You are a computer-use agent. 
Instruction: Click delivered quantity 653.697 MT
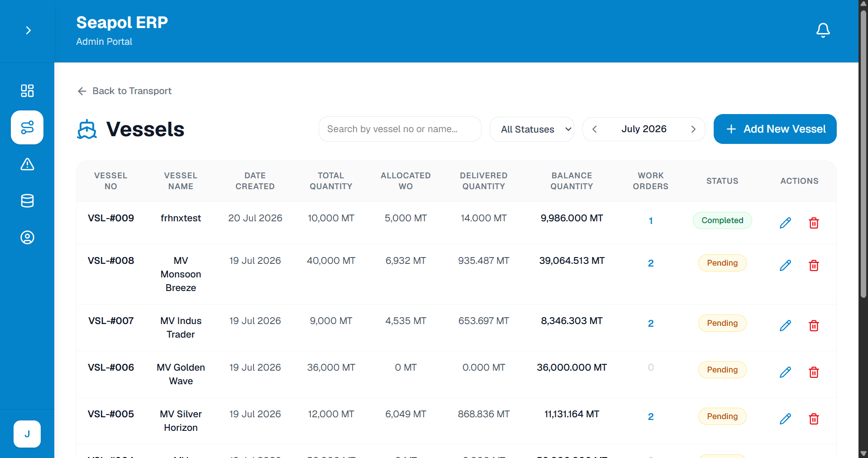(483, 321)
